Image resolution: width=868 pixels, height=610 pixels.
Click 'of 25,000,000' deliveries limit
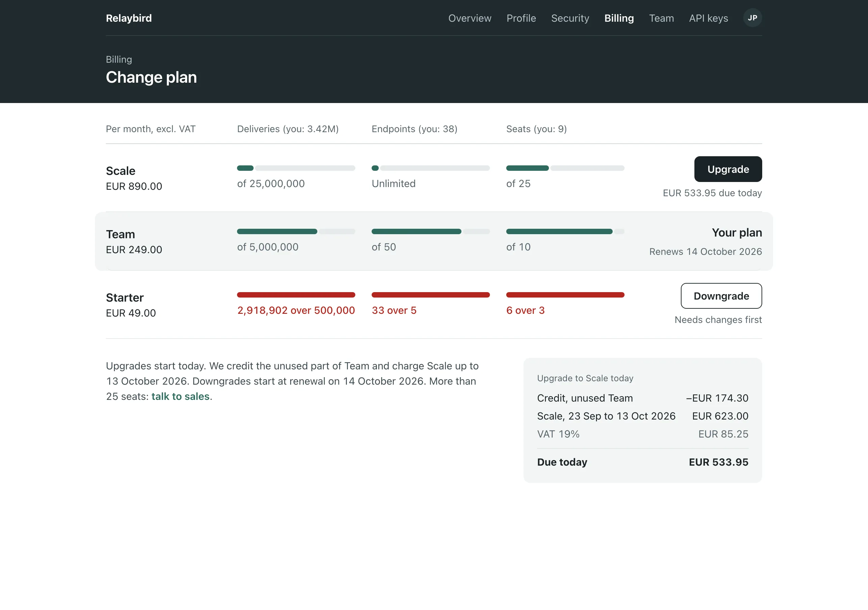[271, 184]
